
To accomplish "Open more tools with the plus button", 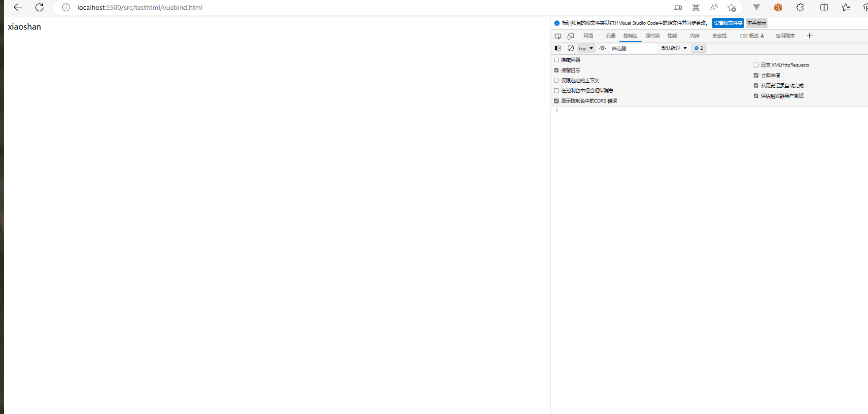I will 809,36.
